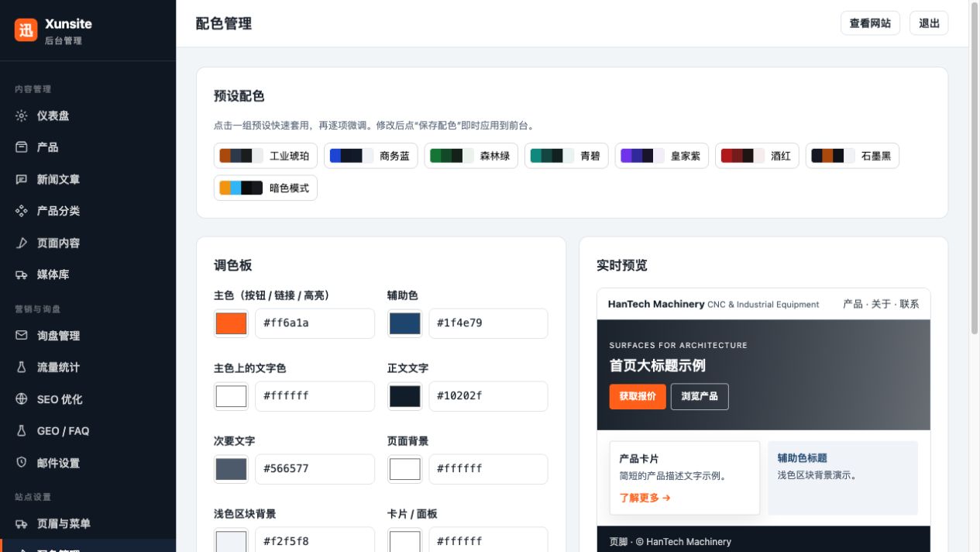Click the GEO / FAQ flask icon
This screenshot has height=552, width=980.
[22, 431]
